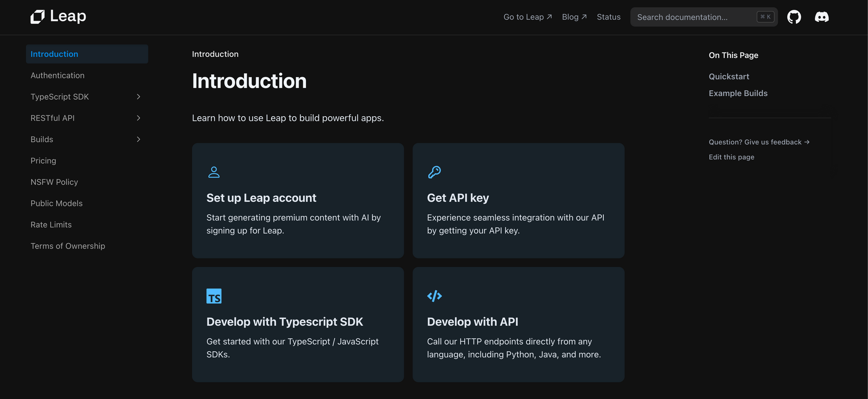Click the Leap logo icon
This screenshot has width=868, height=399.
tap(37, 17)
